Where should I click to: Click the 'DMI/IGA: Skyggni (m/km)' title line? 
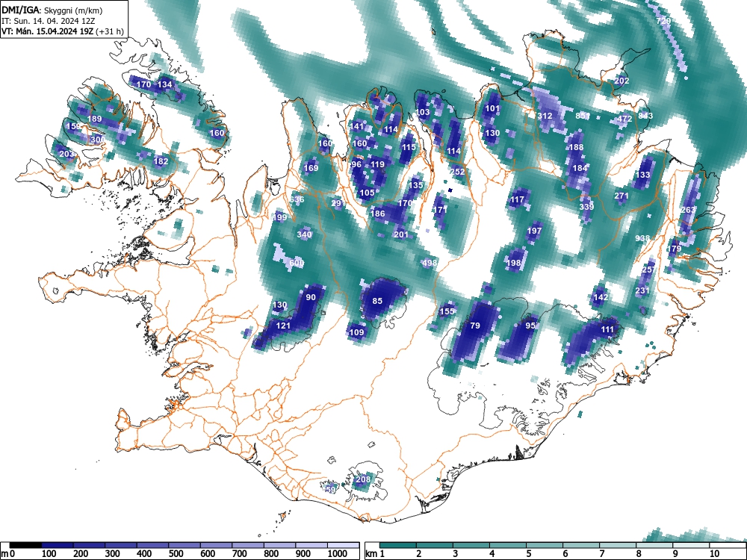tap(52, 10)
